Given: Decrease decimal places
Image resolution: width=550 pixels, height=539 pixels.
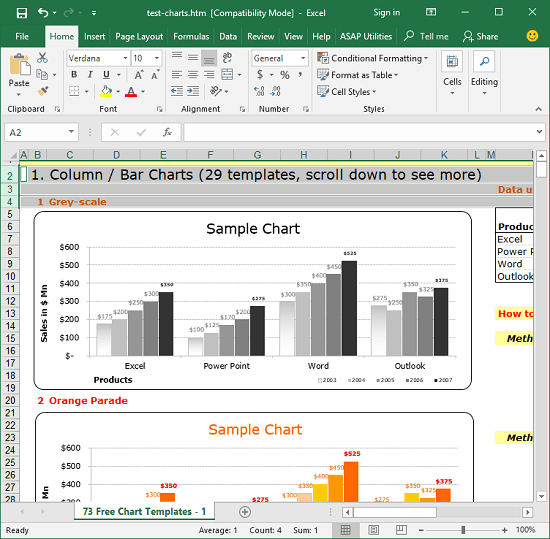Looking at the screenshot, I should 275,91.
